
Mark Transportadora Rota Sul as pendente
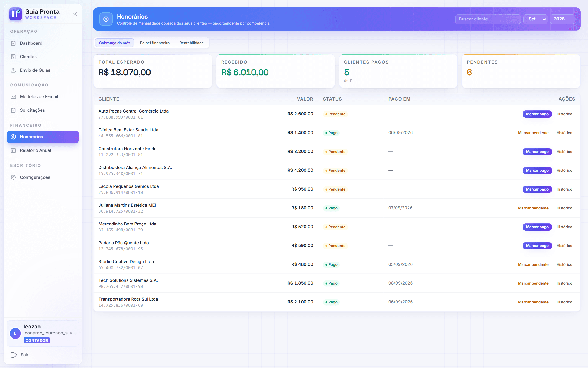click(533, 302)
